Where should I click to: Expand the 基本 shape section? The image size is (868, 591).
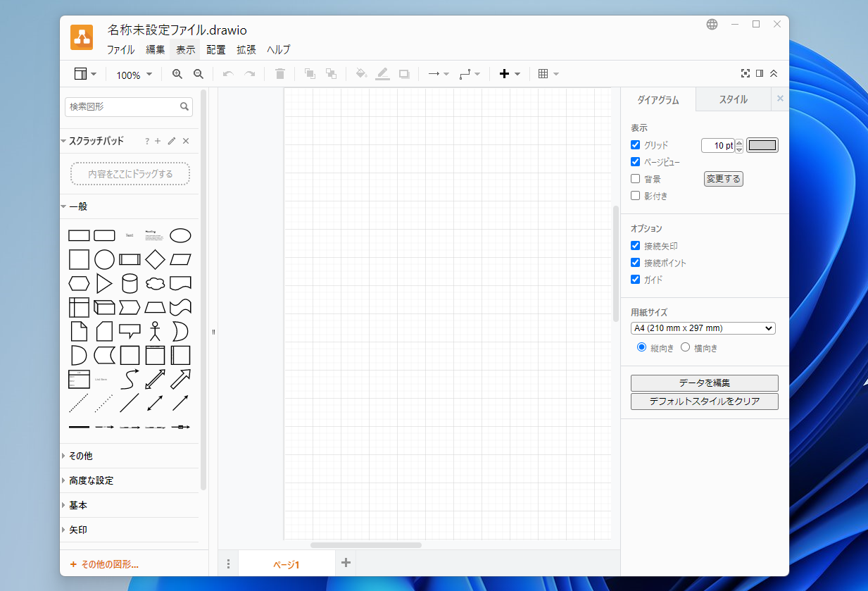pos(130,505)
